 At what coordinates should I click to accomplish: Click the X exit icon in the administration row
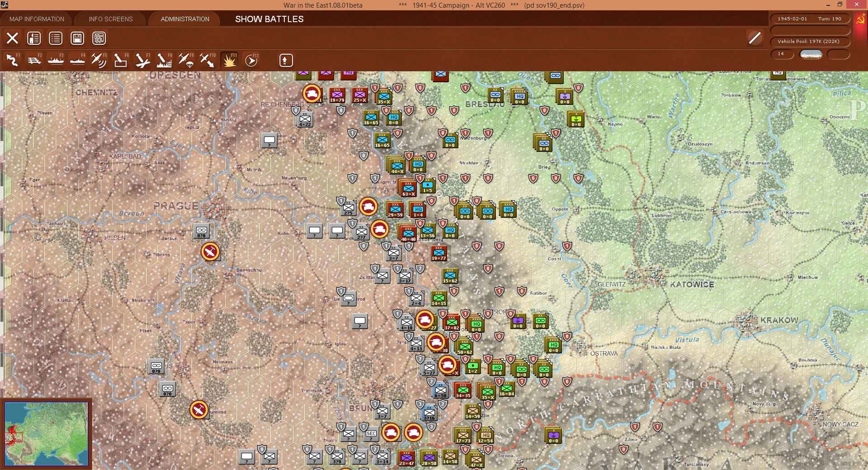click(x=12, y=38)
